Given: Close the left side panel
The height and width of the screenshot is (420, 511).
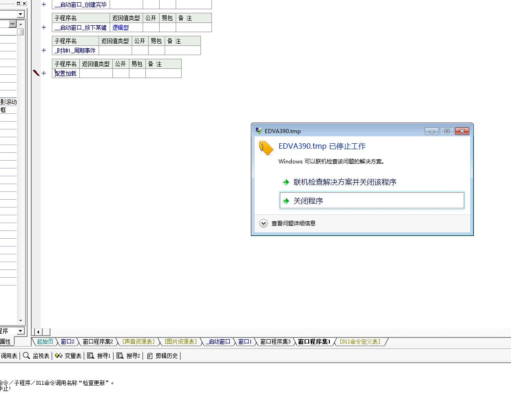Looking at the screenshot, I should pos(24,3).
